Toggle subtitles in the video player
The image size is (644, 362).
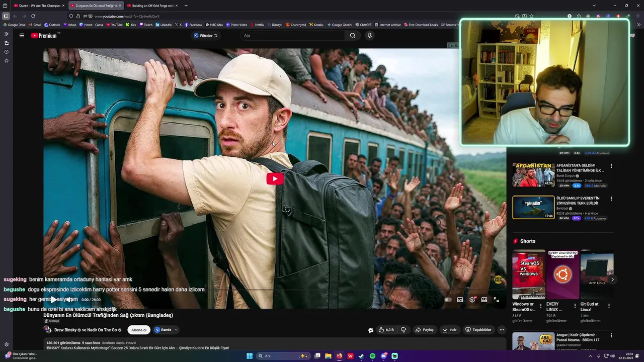point(460,300)
